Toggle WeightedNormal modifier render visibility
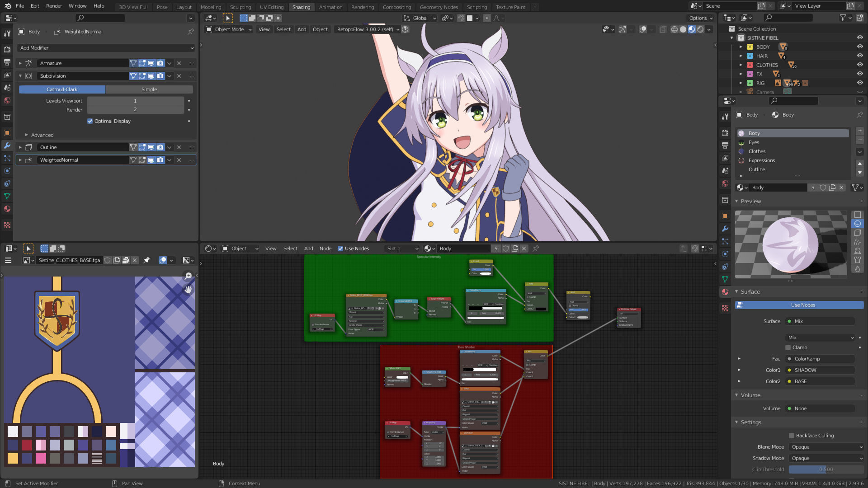Image resolution: width=868 pixels, height=488 pixels. 160,160
